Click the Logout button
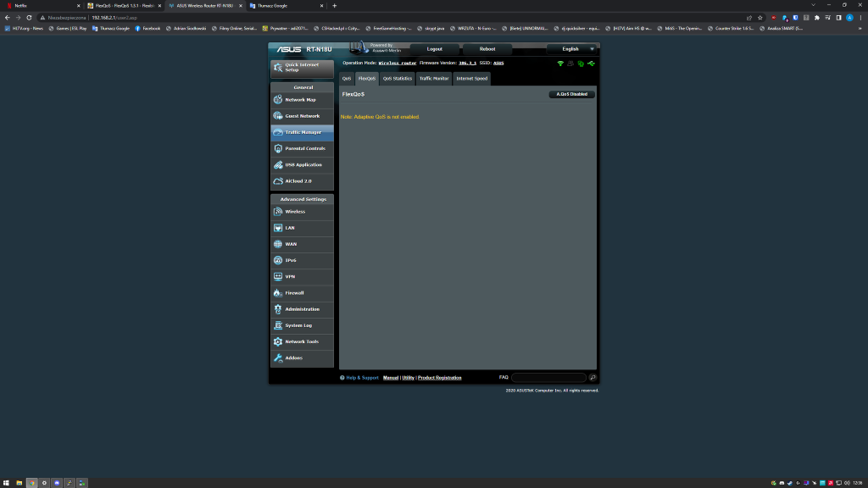The image size is (868, 488). pos(435,49)
